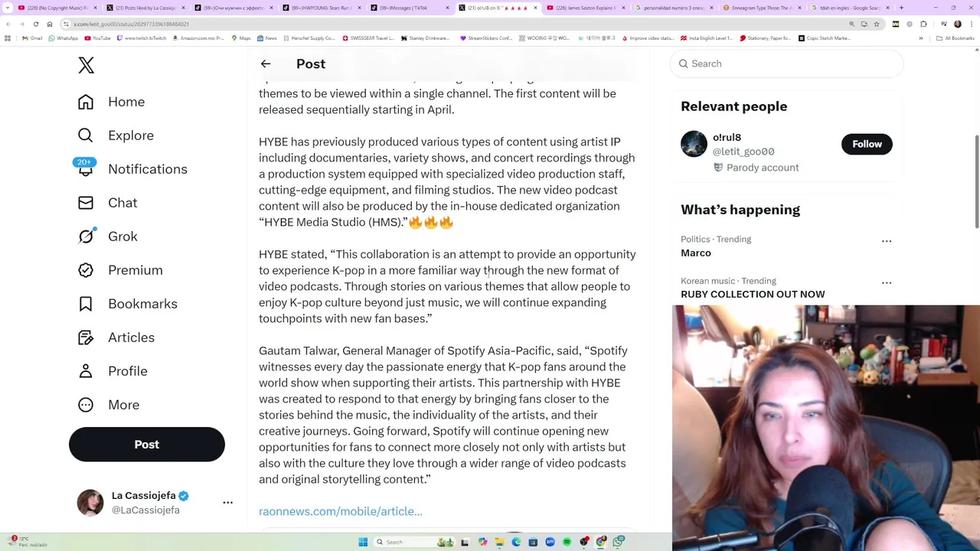Follow o!rul8 account
Viewport: 980px width, 551px height.
(x=867, y=144)
